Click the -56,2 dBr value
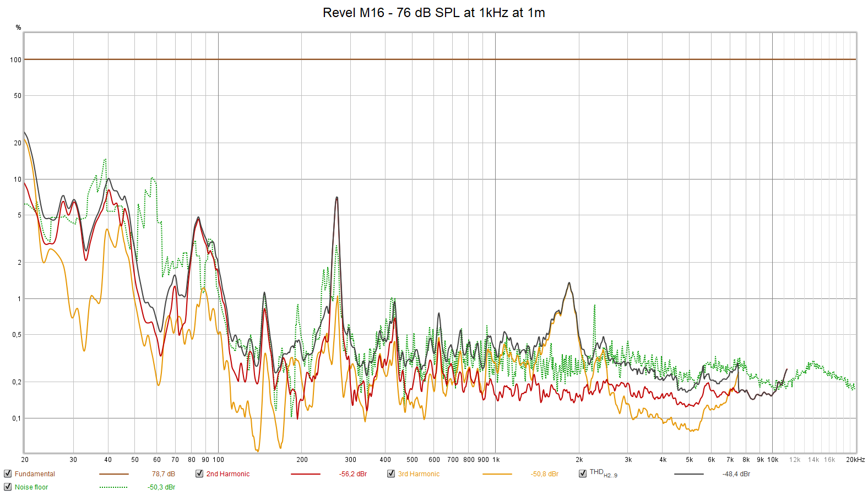The height and width of the screenshot is (495, 868). [x=353, y=474]
